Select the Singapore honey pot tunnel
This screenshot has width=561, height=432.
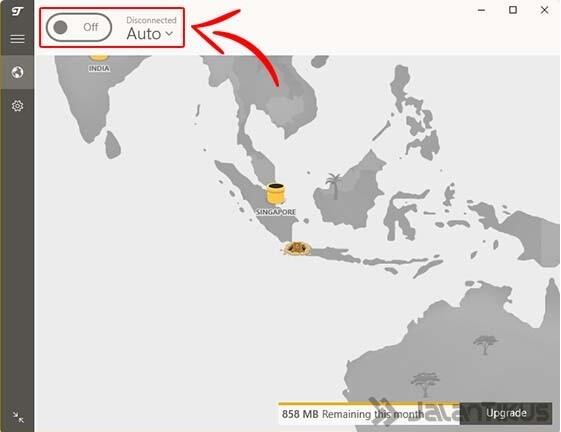[x=275, y=194]
